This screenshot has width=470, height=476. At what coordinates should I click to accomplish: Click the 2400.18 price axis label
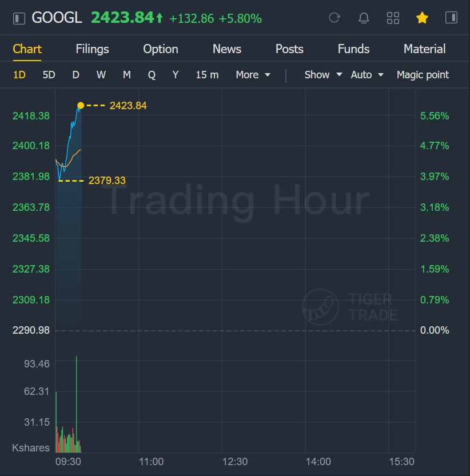[31, 146]
